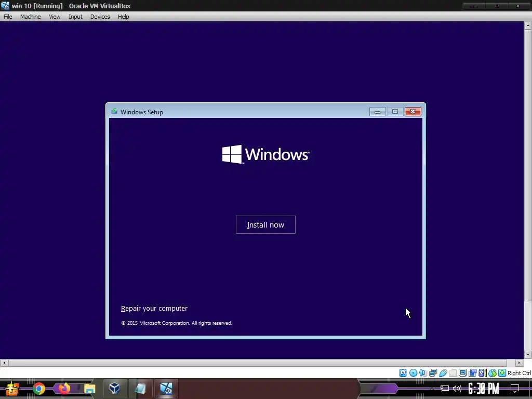Click the Windows logo in Setup
532x399 pixels.
click(x=265, y=154)
